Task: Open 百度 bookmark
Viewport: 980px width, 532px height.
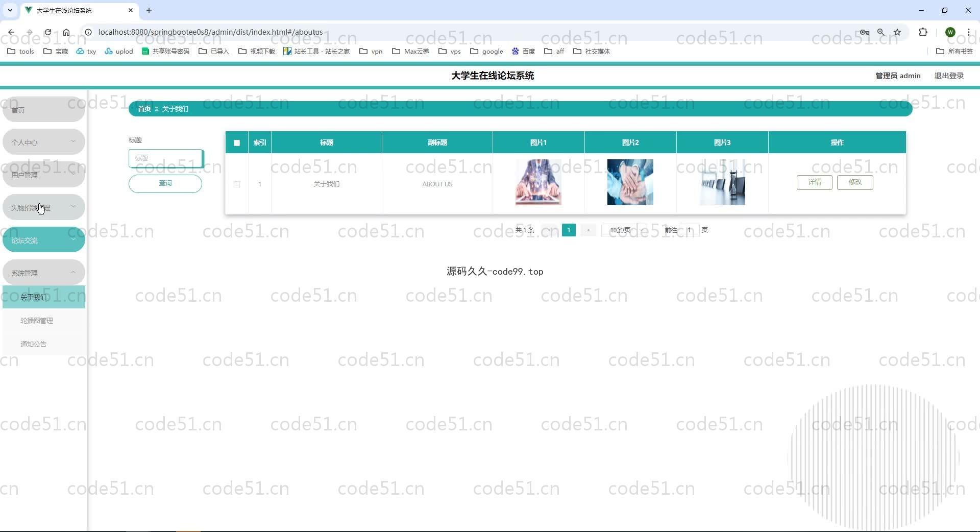Action: (523, 51)
